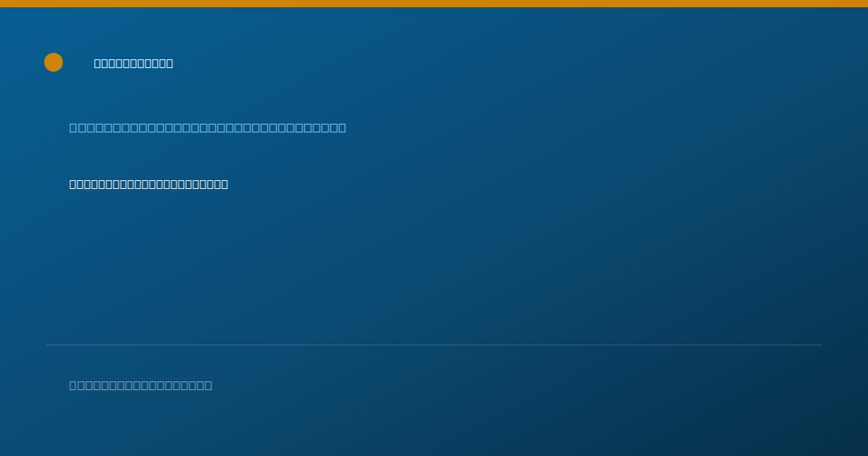868x456 pixels.
Task: Click the white subtitle line below the headline
Action: (149, 185)
